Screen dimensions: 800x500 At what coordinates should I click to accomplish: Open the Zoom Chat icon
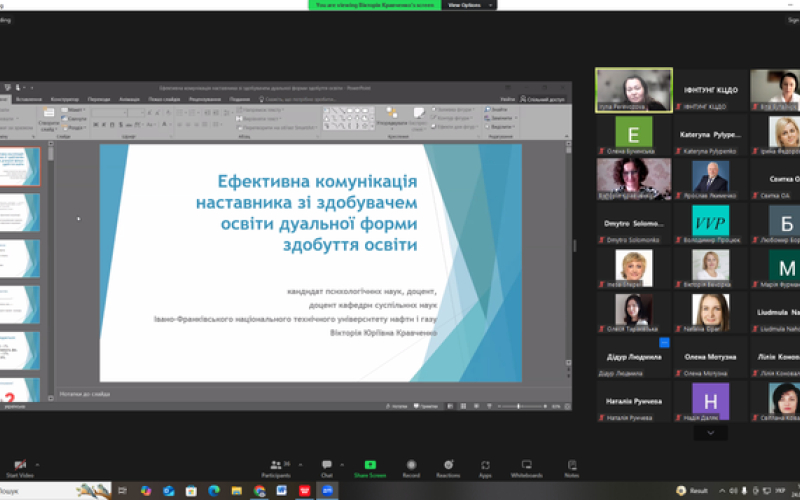coord(327,464)
